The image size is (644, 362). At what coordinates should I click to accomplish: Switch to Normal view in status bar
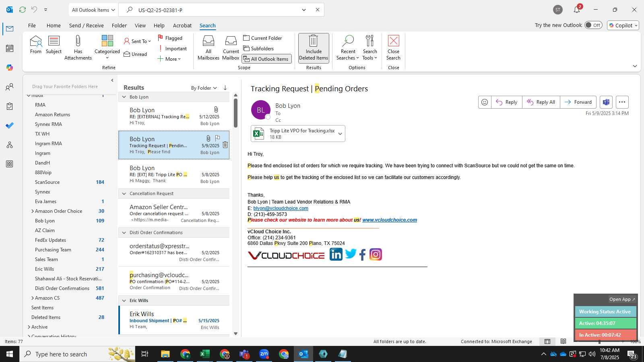547,341
